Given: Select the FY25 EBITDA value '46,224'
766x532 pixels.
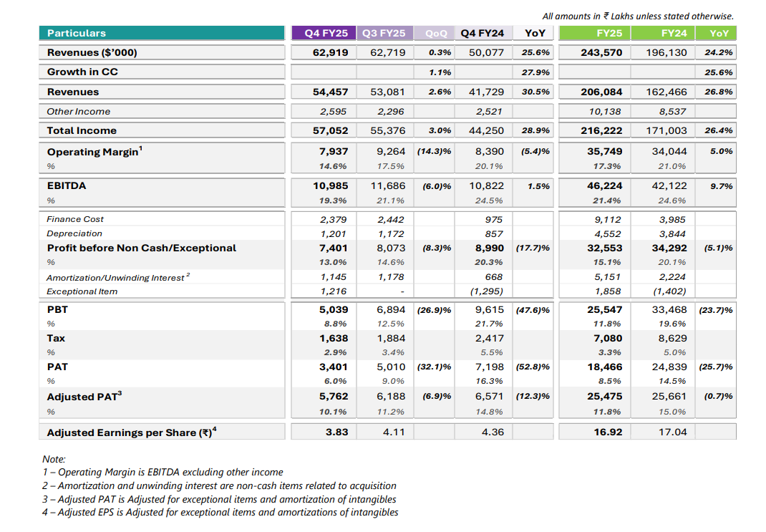Looking at the screenshot, I should point(604,185).
